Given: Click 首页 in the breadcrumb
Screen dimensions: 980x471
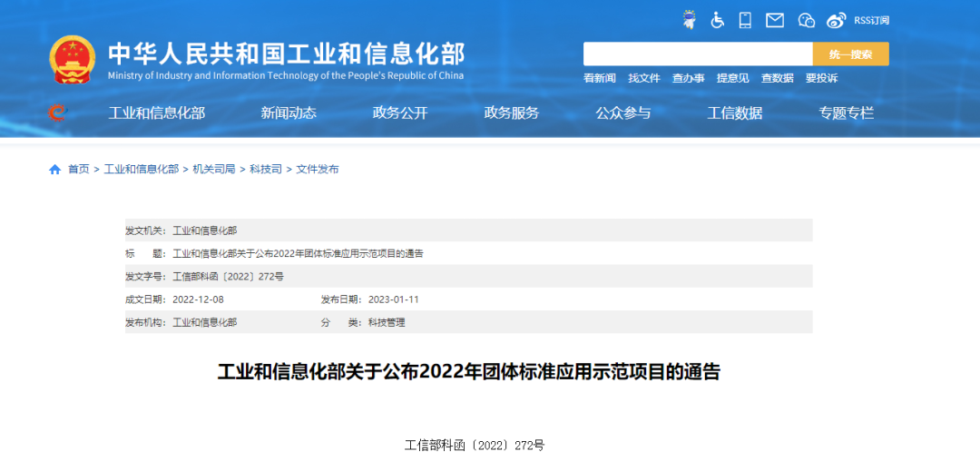Looking at the screenshot, I should (x=79, y=170).
